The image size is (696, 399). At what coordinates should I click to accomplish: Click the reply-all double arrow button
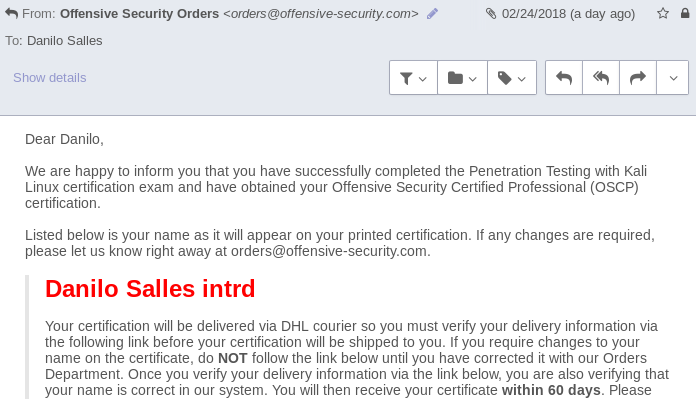601,78
